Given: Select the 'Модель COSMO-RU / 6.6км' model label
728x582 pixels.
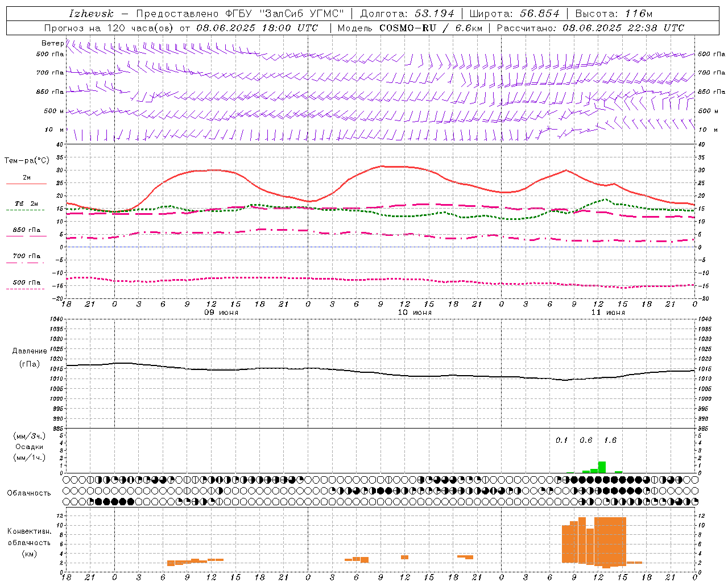Looking at the screenshot, I should coord(410,28).
